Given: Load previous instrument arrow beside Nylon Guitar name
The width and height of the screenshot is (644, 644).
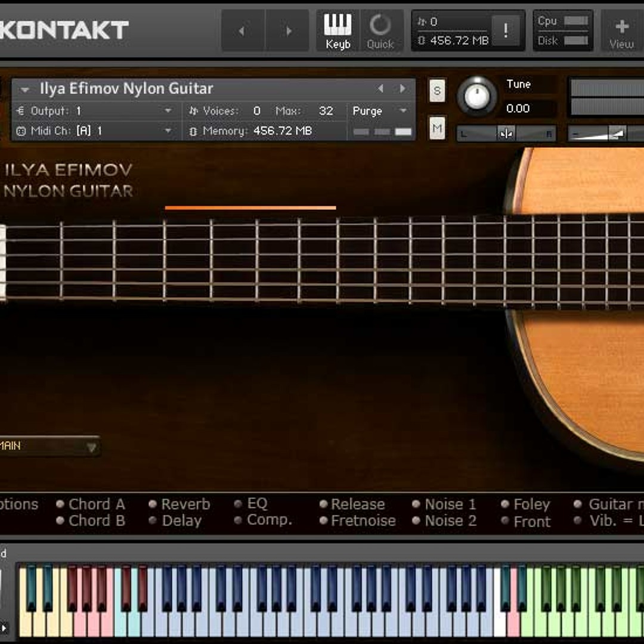Looking at the screenshot, I should click(380, 89).
